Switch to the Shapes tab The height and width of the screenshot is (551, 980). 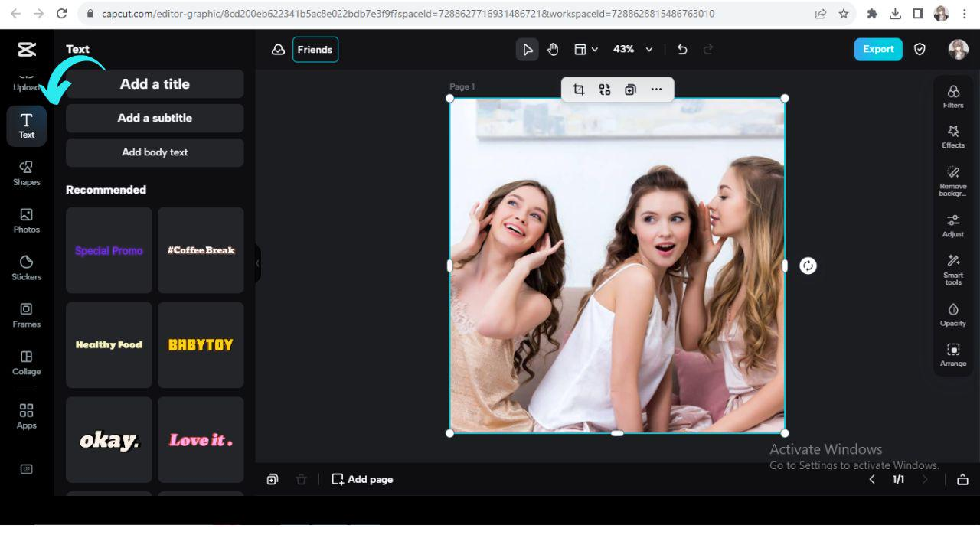pos(26,173)
